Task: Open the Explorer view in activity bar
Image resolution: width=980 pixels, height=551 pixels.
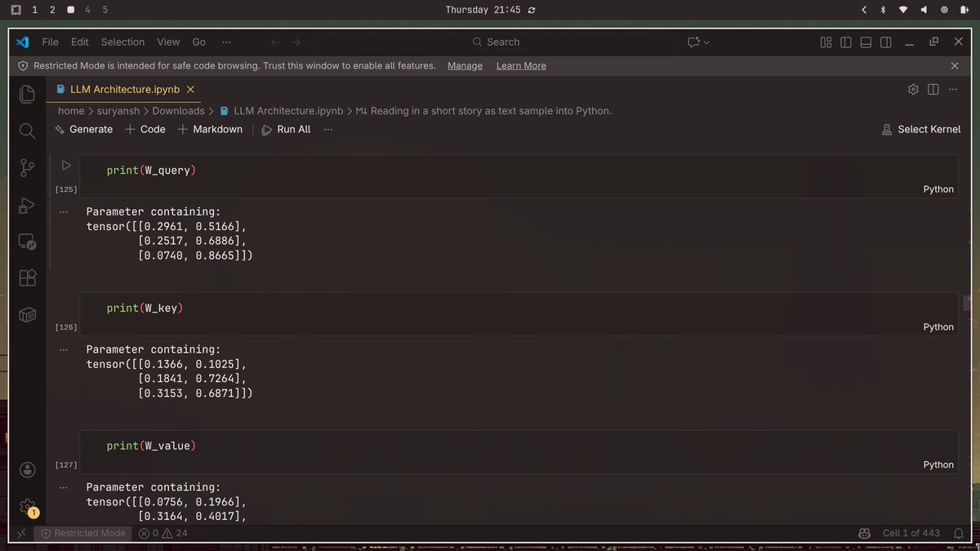Action: [x=27, y=94]
